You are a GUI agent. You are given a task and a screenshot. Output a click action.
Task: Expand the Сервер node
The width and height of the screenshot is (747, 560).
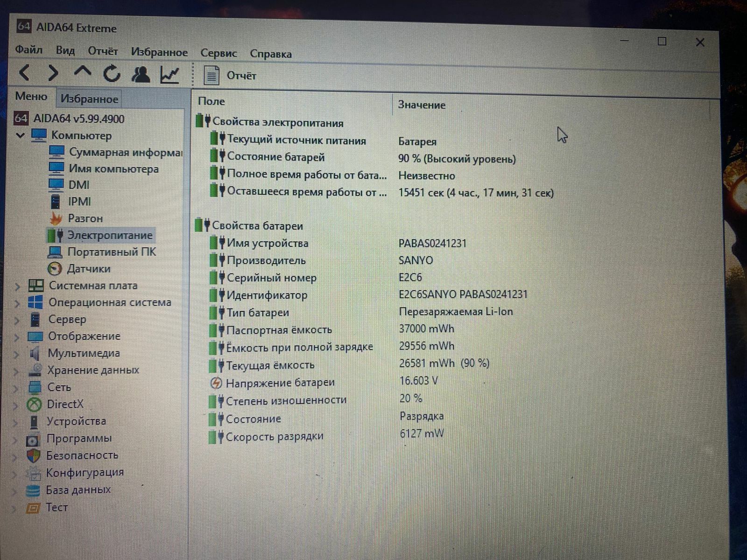17,320
